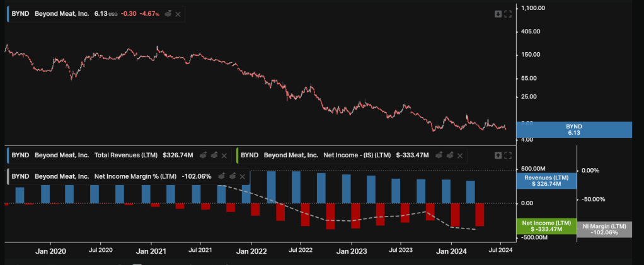Remove the Net Income (LTM) series
The height and width of the screenshot is (265, 644).
pos(460,155)
